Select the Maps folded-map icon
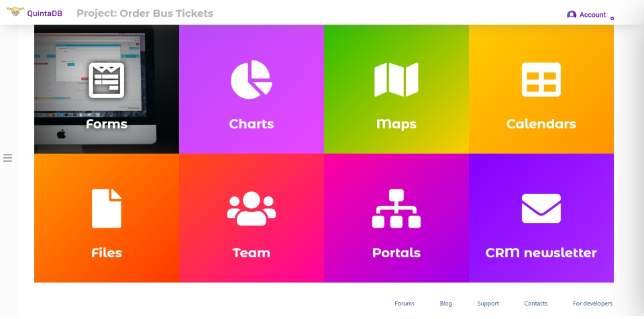 (396, 80)
